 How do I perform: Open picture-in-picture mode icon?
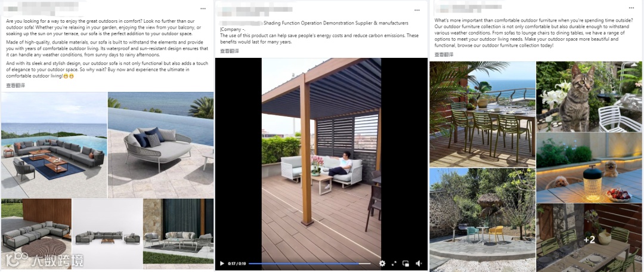pos(406,264)
